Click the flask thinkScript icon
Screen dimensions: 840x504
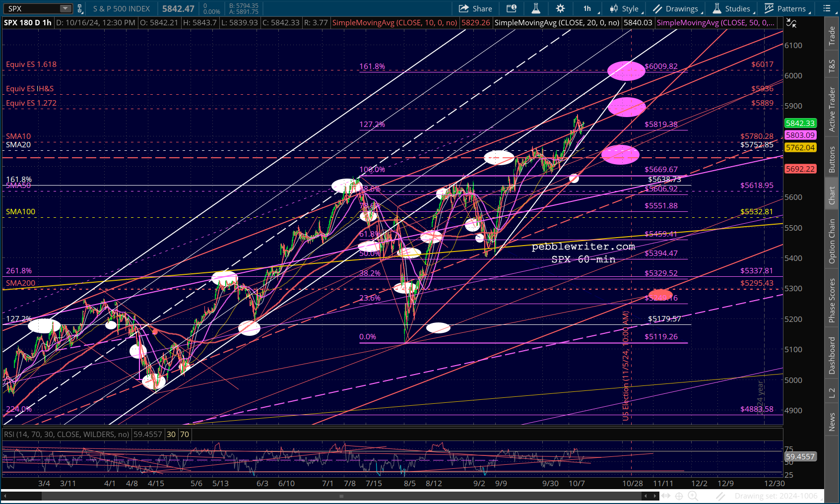click(x=536, y=8)
